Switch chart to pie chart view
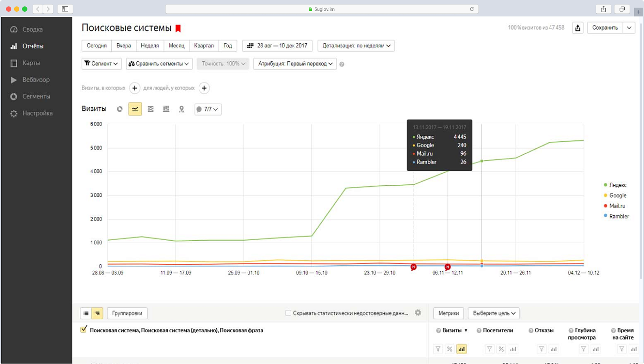 tap(120, 109)
